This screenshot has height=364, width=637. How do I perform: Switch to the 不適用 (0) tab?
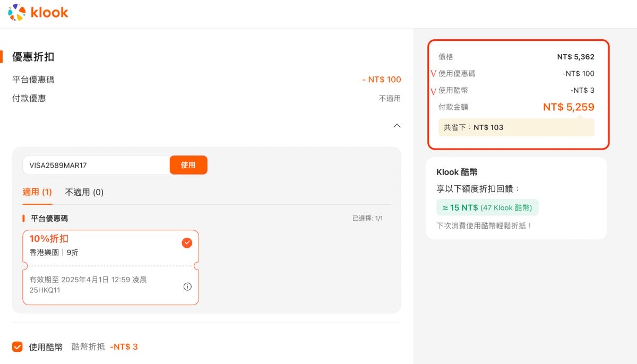(84, 192)
